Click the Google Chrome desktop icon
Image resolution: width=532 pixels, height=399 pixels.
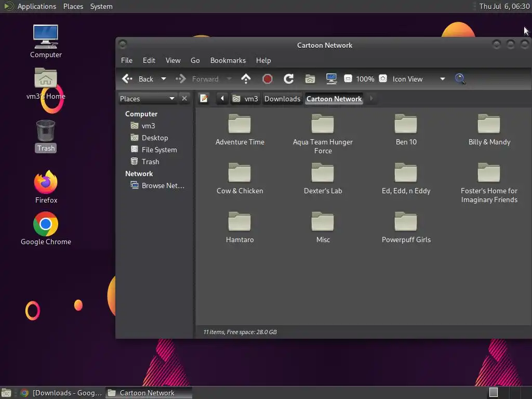pos(46,229)
